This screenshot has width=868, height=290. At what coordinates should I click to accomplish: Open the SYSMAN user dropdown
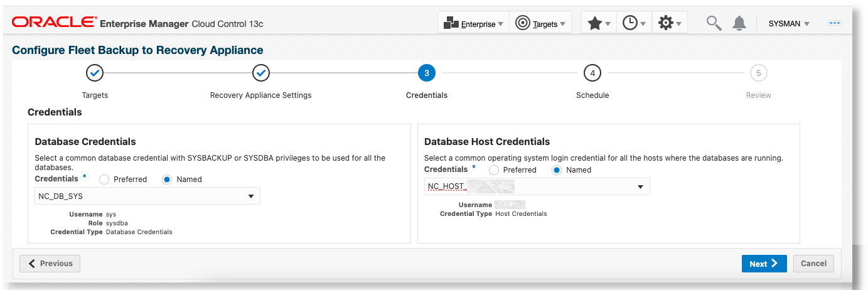pos(789,23)
